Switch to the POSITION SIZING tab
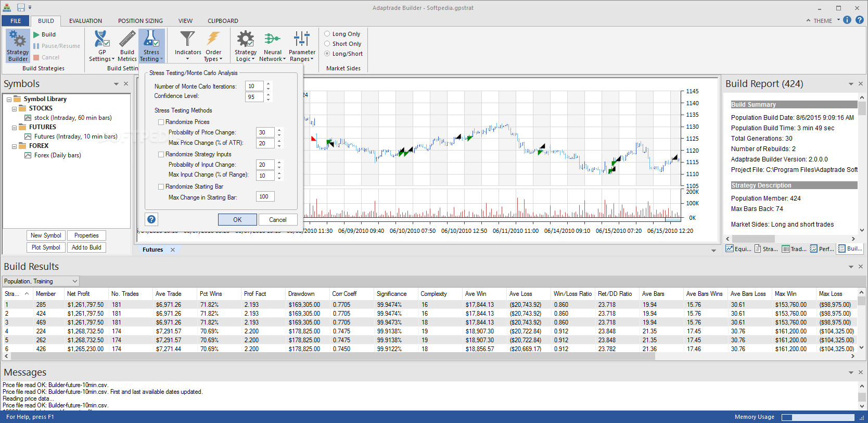This screenshot has width=868, height=423. [141, 21]
